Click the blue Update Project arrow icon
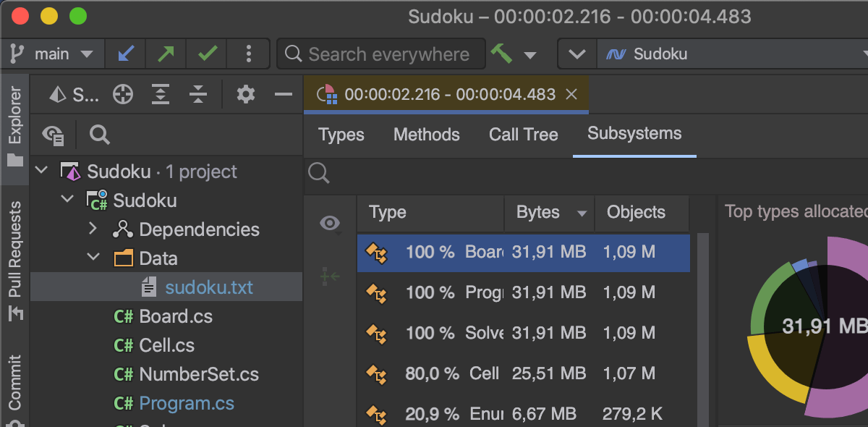 125,54
